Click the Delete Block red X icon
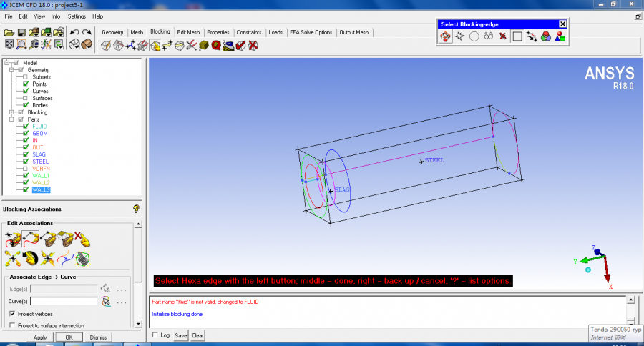 pyautogui.click(x=253, y=46)
